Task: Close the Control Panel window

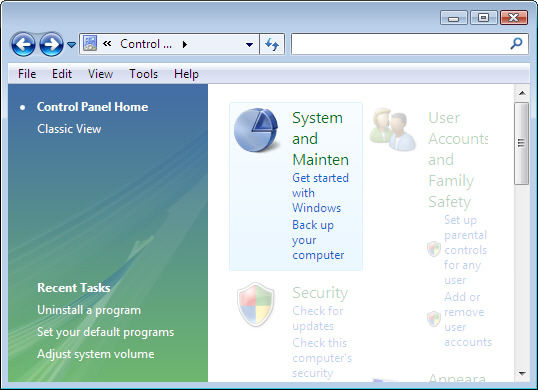Action: 514,17
